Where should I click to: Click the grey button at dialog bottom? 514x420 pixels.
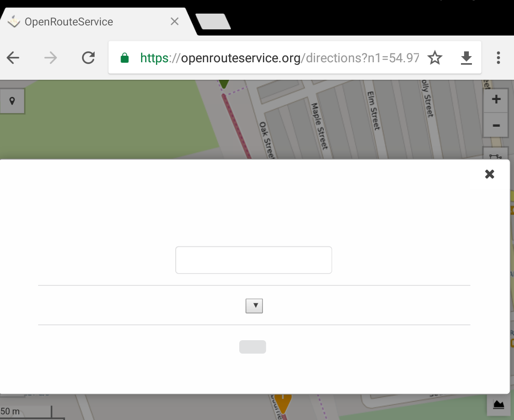click(252, 347)
